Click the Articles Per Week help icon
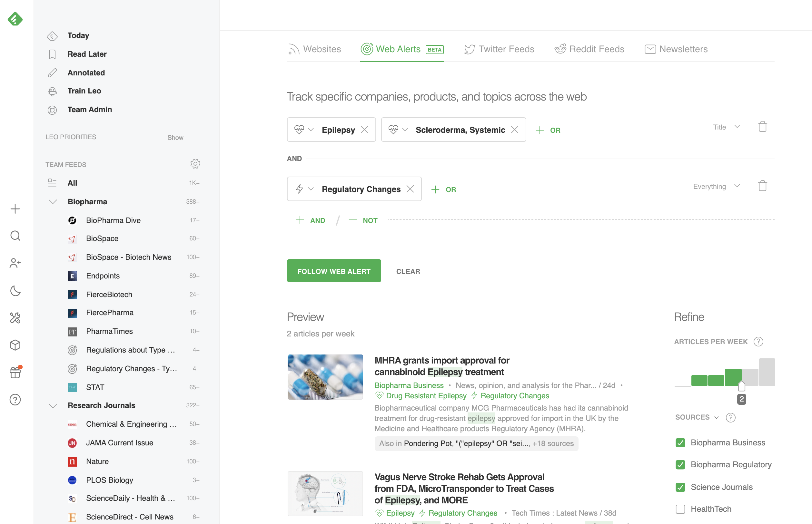 point(758,342)
